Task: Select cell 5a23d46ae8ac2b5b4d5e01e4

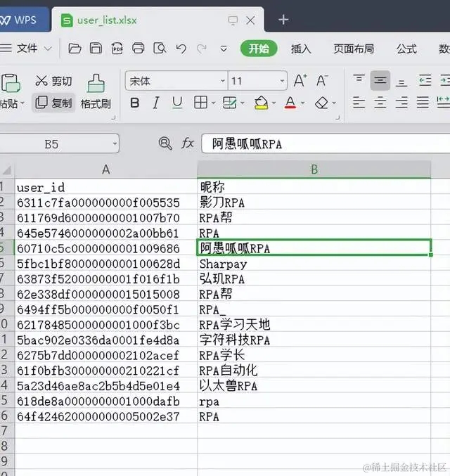Action: tap(106, 385)
